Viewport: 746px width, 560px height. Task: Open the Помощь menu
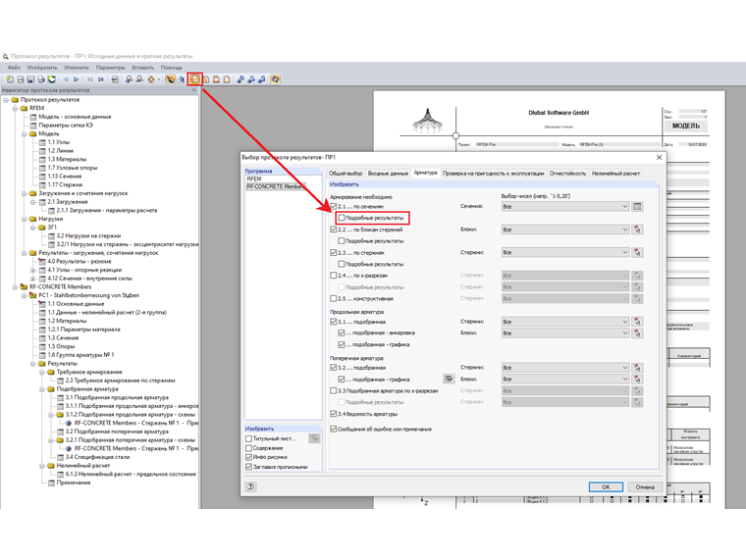tap(171, 68)
